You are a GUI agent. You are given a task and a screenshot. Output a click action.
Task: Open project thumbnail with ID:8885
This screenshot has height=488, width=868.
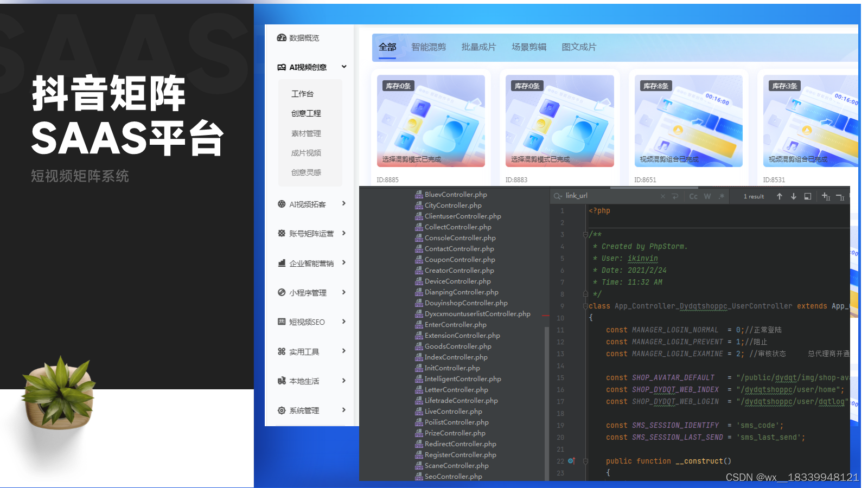click(431, 121)
